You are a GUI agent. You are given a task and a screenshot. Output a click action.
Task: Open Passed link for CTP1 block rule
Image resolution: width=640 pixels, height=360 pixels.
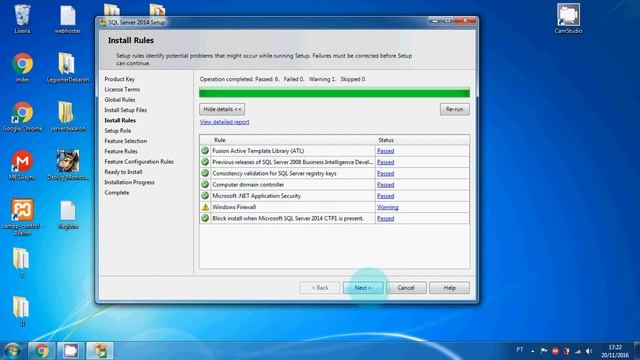(385, 218)
